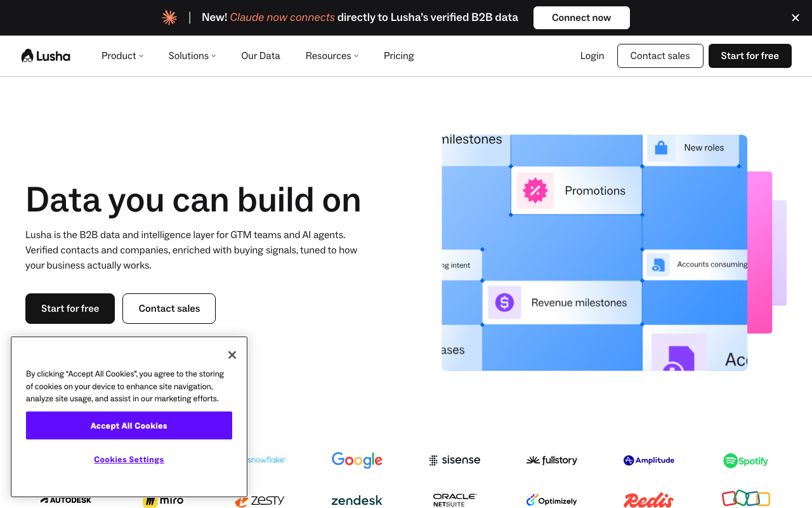This screenshot has width=812, height=508.
Task: Expand the Product menu
Action: click(122, 56)
